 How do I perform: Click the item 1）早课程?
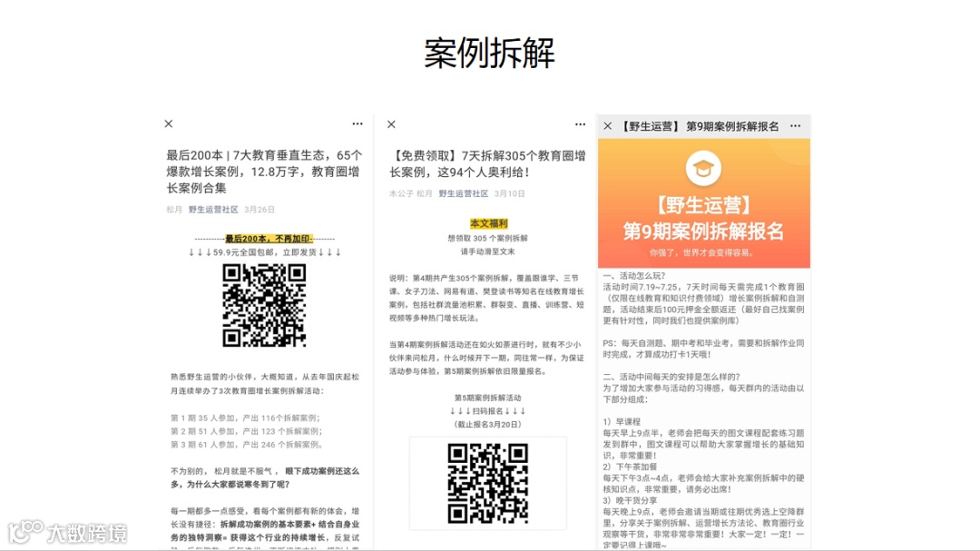point(622,422)
